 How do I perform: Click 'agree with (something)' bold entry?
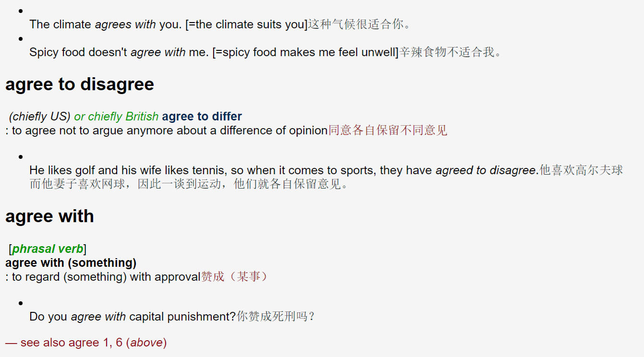71,262
